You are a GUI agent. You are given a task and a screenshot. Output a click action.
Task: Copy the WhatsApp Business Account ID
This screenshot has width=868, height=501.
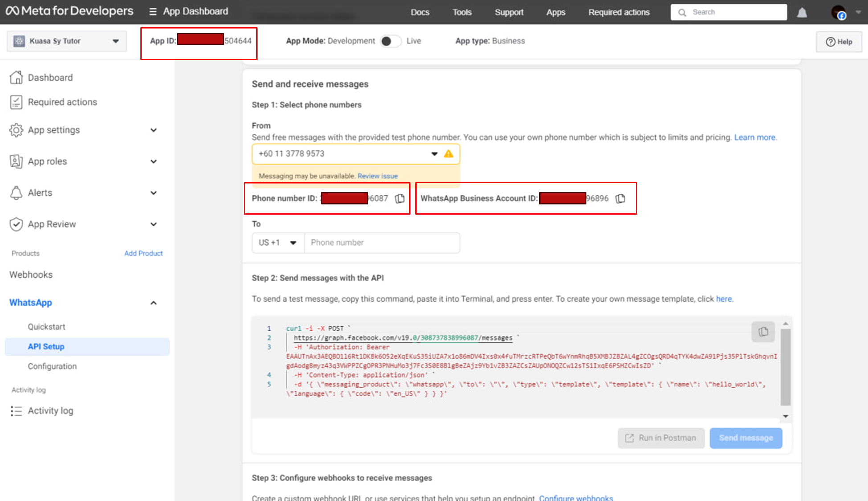620,199
